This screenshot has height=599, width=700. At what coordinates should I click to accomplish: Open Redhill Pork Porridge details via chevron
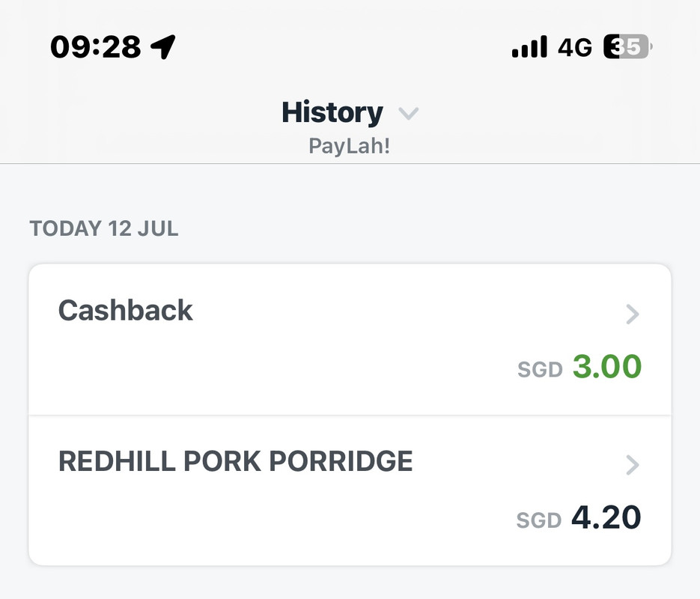pyautogui.click(x=633, y=465)
